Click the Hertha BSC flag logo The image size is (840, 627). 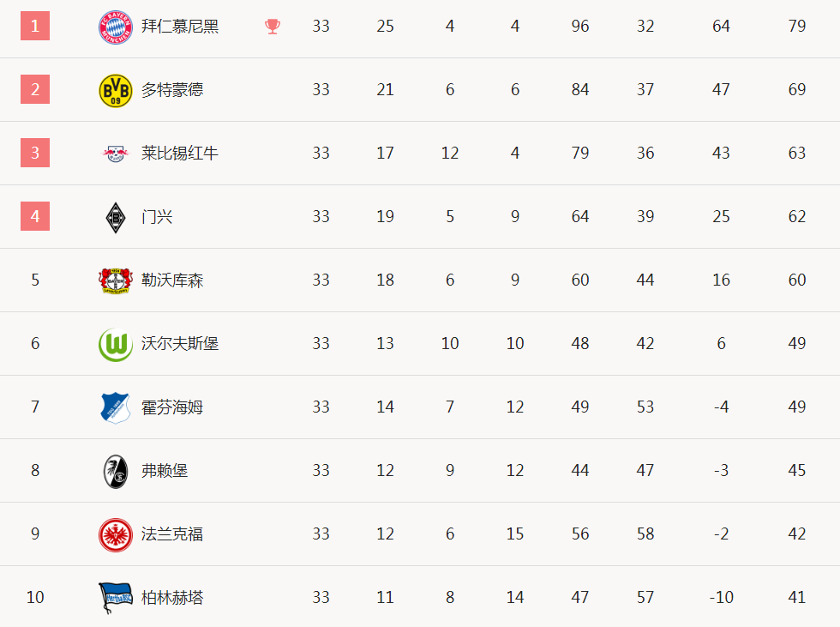point(116,598)
